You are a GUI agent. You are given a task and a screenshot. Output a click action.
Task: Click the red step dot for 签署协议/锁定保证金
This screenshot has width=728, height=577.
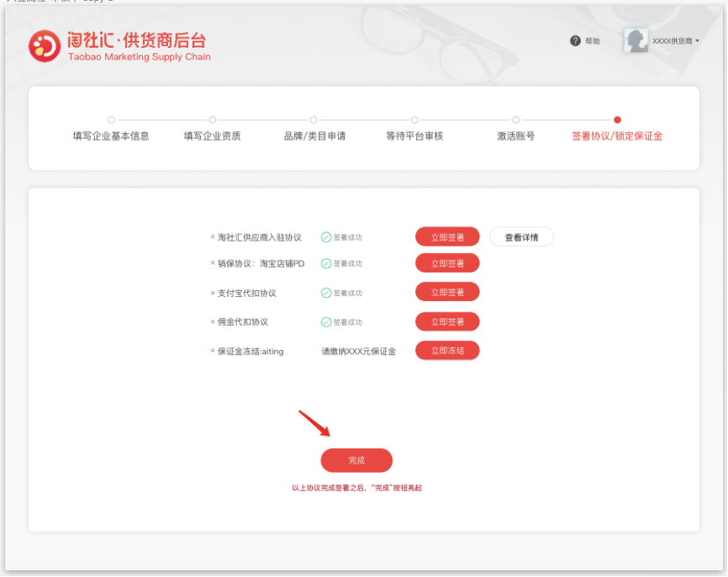pos(617,119)
